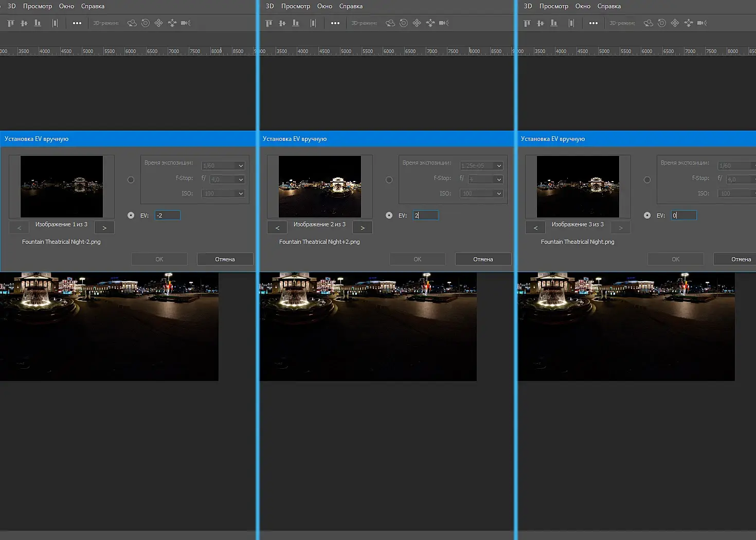Select 3D pan drag icon in rightmost toolbar

pyautogui.click(x=675, y=23)
